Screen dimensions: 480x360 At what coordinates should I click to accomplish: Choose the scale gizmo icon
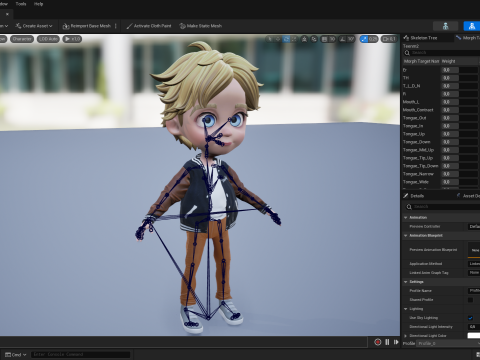294,39
